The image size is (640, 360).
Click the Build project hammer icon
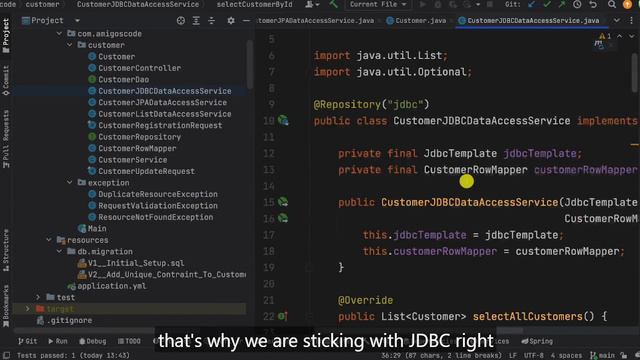tap(333, 4)
